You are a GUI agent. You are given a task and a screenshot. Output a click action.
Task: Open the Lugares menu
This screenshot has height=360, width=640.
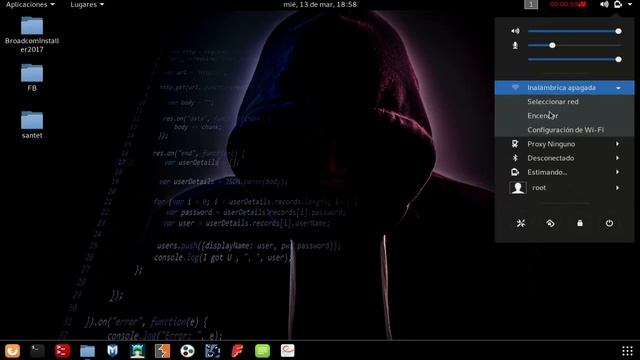point(87,4)
